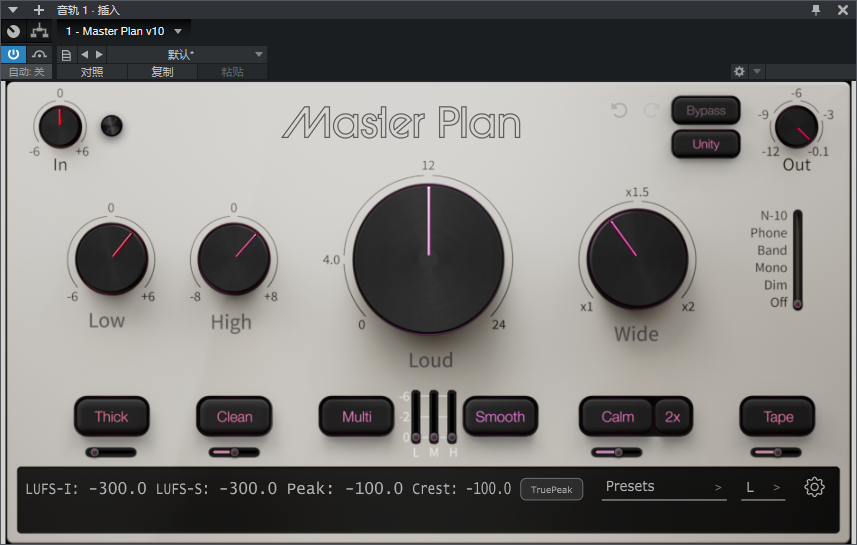Screen dimensions: 857x545
Task: Click the Low knob
Action: [x=111, y=259]
